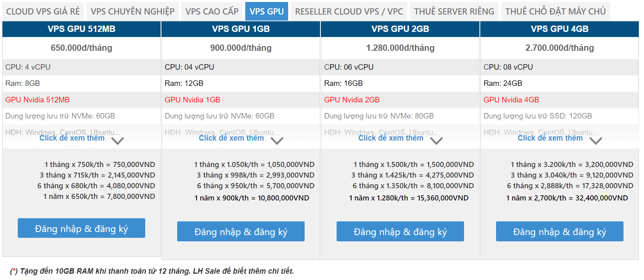
Task: Click 'CPU: 06 vCPU' row
Action: [400, 67]
